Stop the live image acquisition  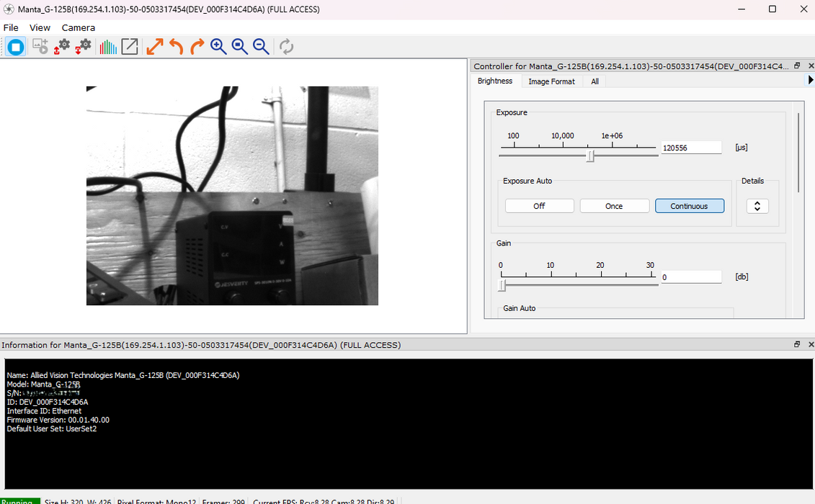point(16,47)
